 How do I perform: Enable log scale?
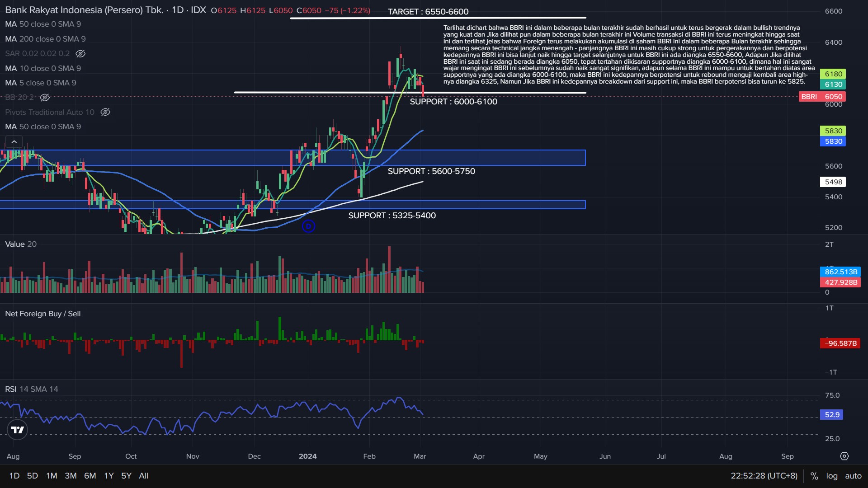point(832,476)
